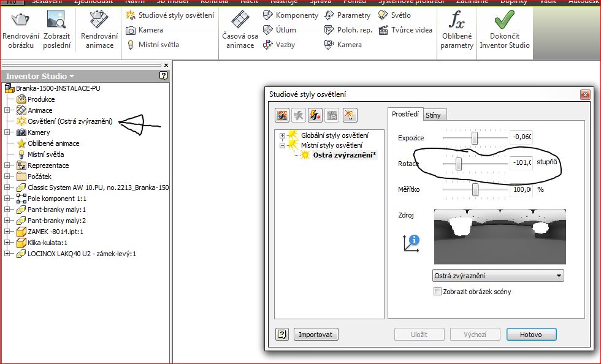This screenshot has width=601, height=364.
Task: Click first lighting style icon in dialog toolbar
Action: click(x=282, y=115)
